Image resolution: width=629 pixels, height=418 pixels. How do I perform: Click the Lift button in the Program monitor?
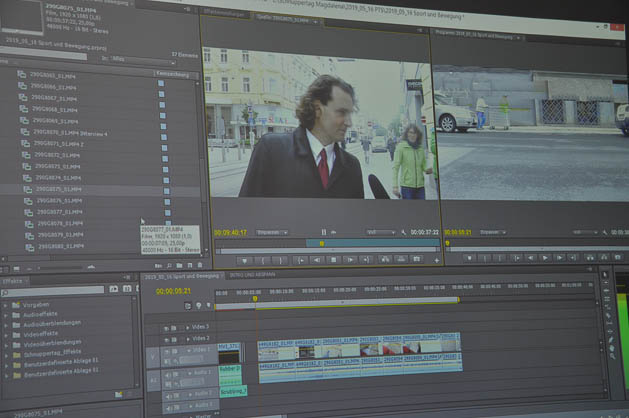pos(590,257)
